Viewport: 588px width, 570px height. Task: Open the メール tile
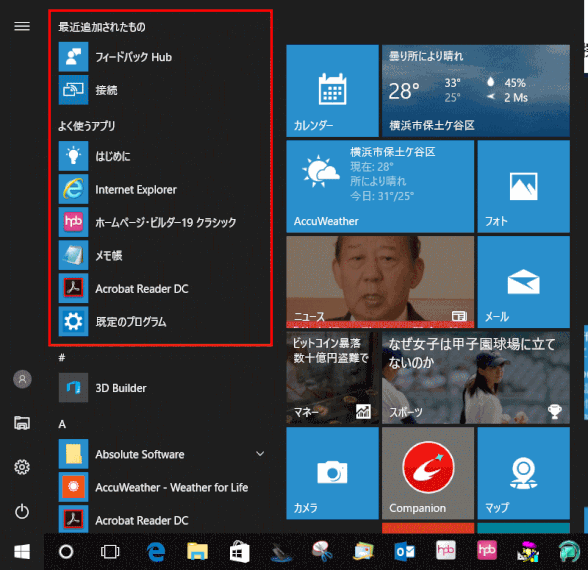tap(524, 282)
